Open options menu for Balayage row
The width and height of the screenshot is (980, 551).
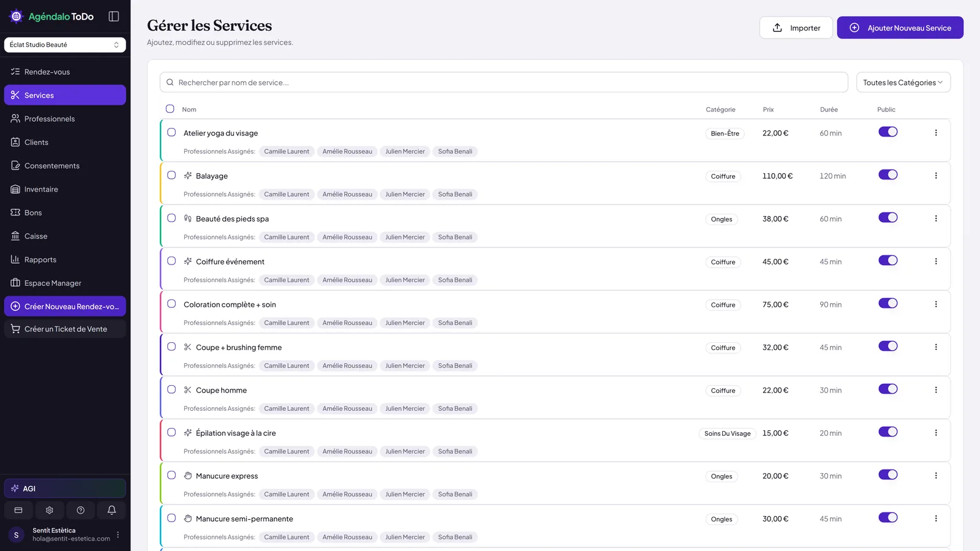click(x=936, y=176)
